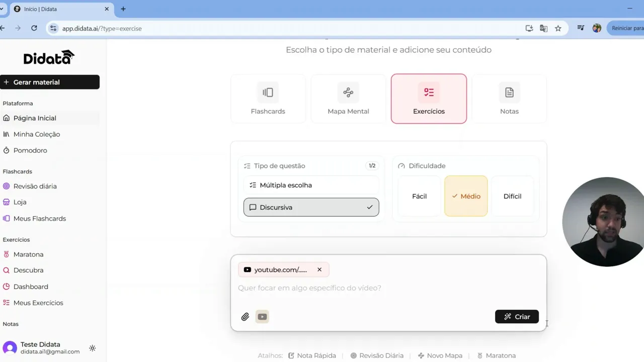
Task: Select the Flashcards material type
Action: pos(268,99)
